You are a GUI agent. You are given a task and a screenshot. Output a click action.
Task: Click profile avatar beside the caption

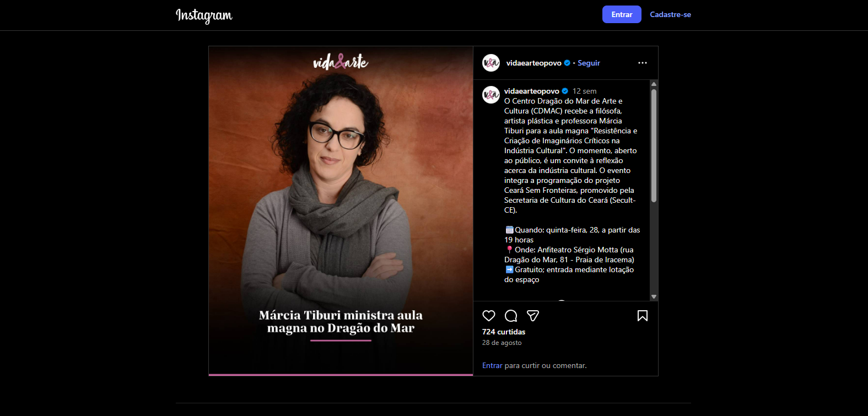(x=491, y=95)
